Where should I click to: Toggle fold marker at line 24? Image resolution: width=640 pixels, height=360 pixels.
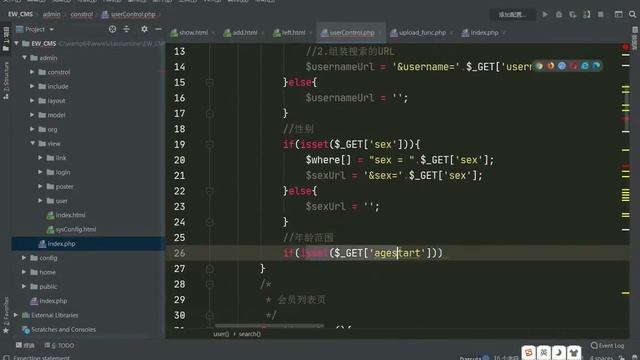pyautogui.click(x=209, y=222)
